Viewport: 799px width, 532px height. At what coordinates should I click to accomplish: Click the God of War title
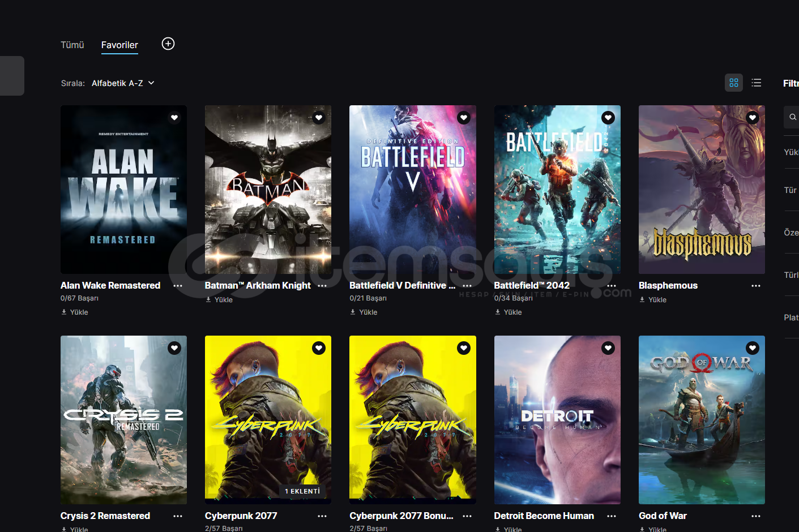pyautogui.click(x=663, y=516)
